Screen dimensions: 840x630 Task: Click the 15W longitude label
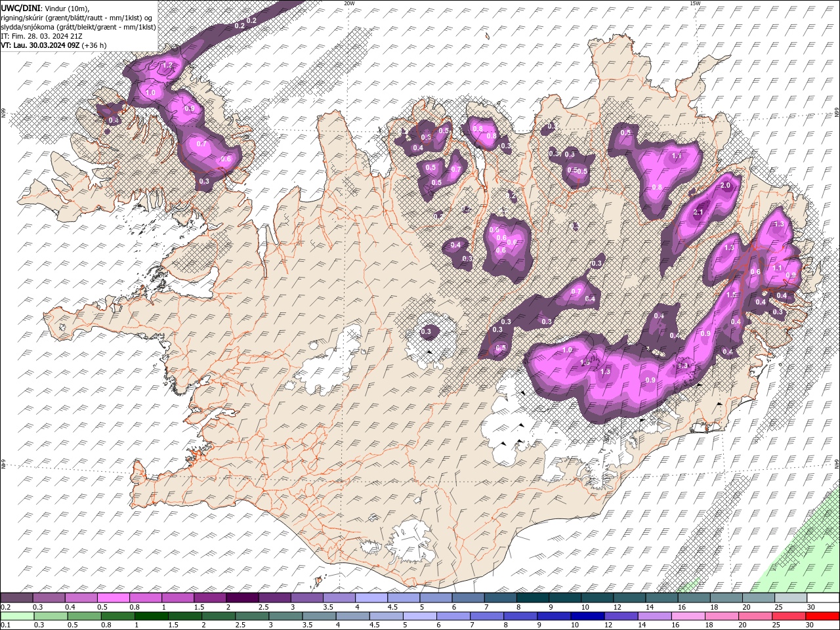click(696, 3)
